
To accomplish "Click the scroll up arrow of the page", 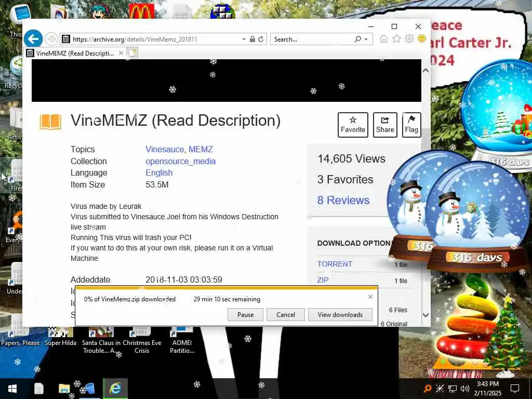I will [x=426, y=71].
